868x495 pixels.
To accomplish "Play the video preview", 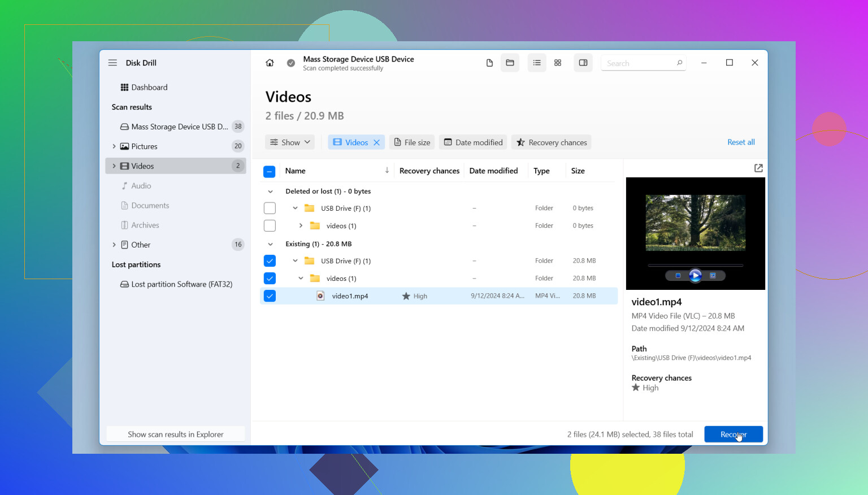I will [x=695, y=276].
